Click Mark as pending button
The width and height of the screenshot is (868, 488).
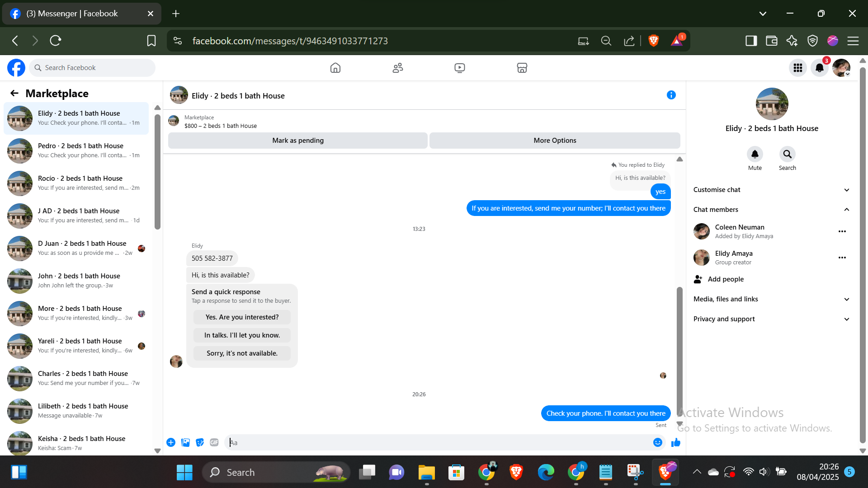point(297,141)
